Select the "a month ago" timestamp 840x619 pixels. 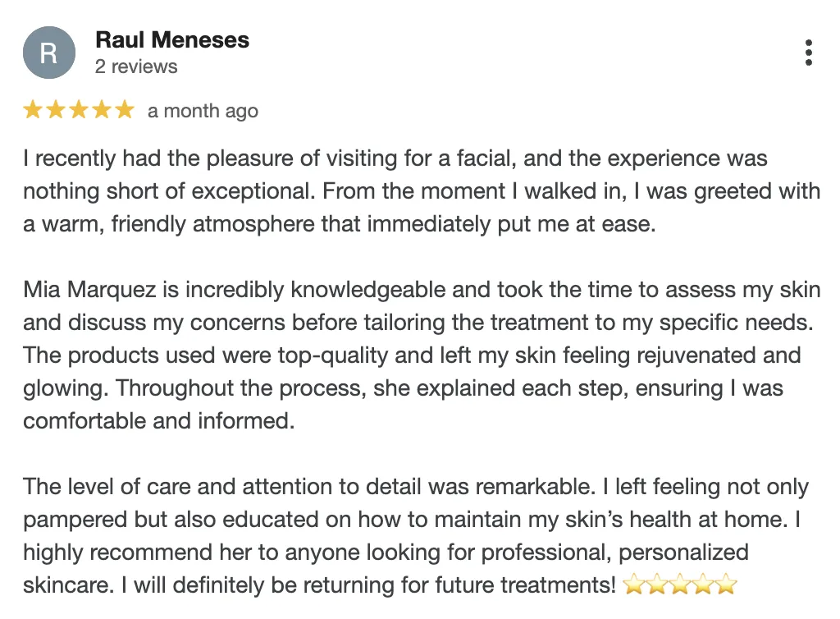pyautogui.click(x=203, y=111)
